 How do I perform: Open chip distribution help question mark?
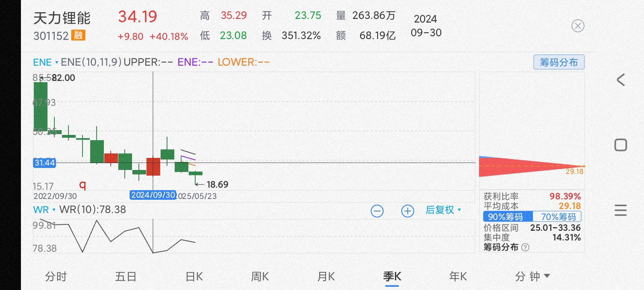tap(525, 247)
